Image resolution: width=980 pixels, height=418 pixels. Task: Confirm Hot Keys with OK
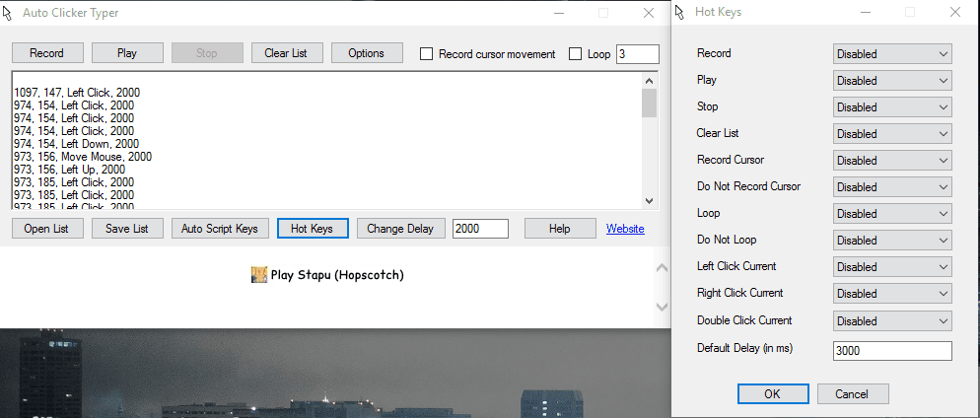(x=773, y=393)
